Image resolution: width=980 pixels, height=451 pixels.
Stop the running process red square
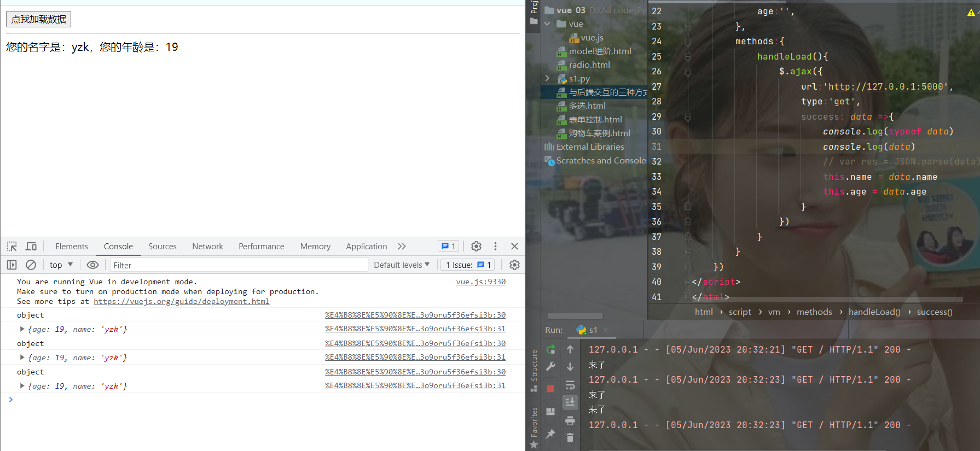(x=550, y=389)
